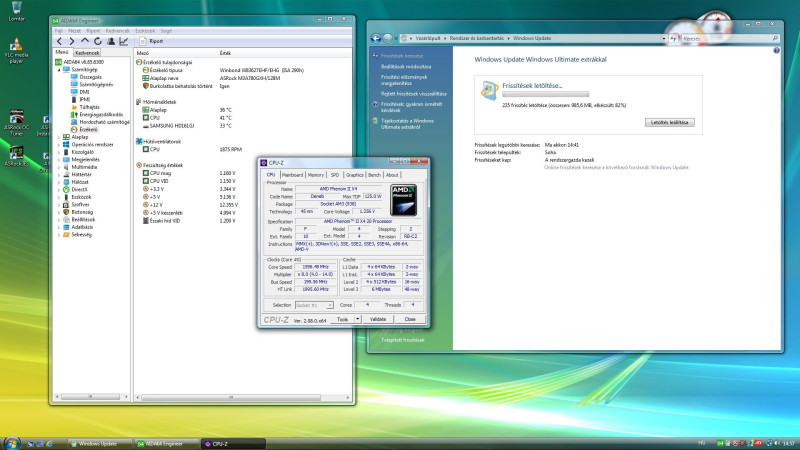Open the Socket #1 selection combo box
This screenshot has width=800, height=450.
pyautogui.click(x=315, y=304)
